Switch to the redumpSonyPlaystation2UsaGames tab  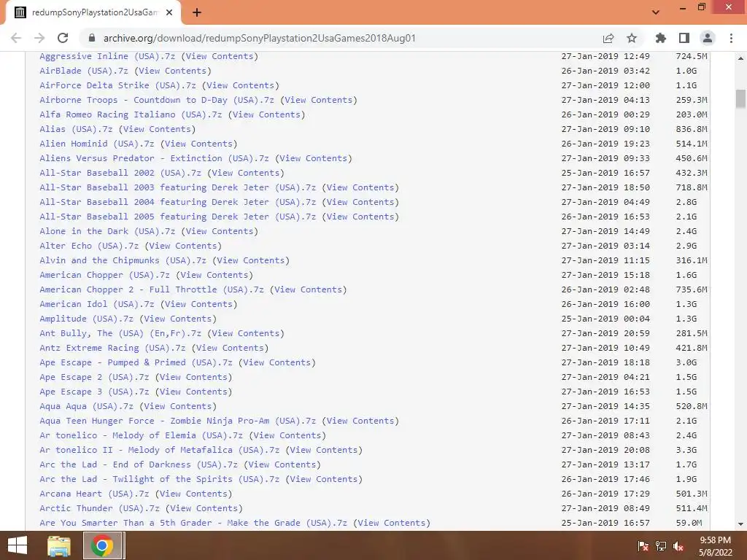[x=93, y=12]
